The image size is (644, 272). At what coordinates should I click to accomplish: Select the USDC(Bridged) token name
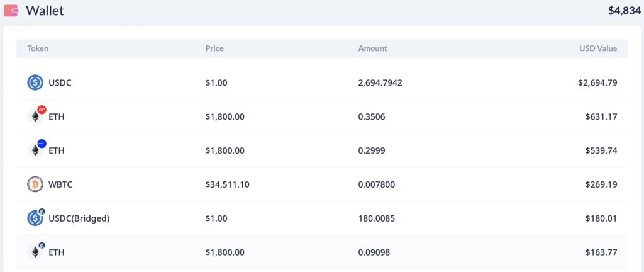79,218
